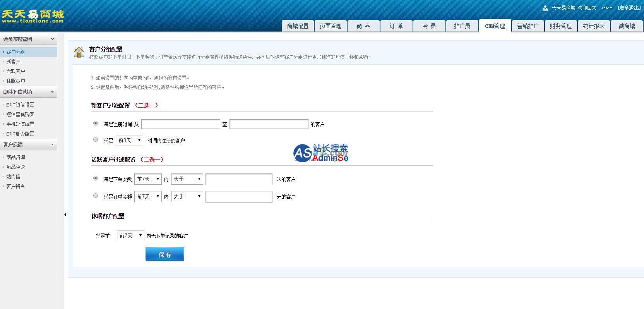Click the 新客户过滤配置 heading text

coord(111,105)
